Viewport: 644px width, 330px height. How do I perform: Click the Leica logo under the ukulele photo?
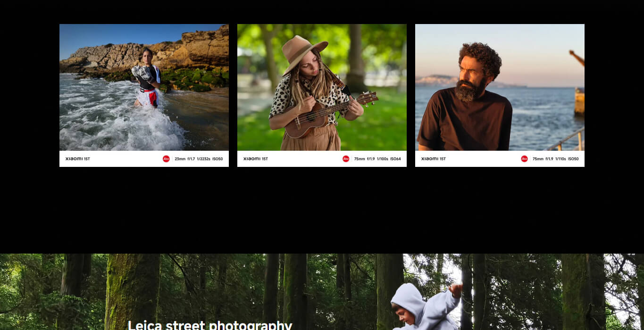click(x=346, y=159)
